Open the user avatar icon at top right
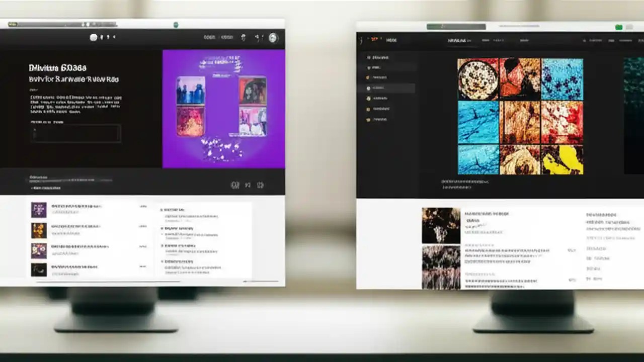The image size is (644, 362). click(272, 37)
